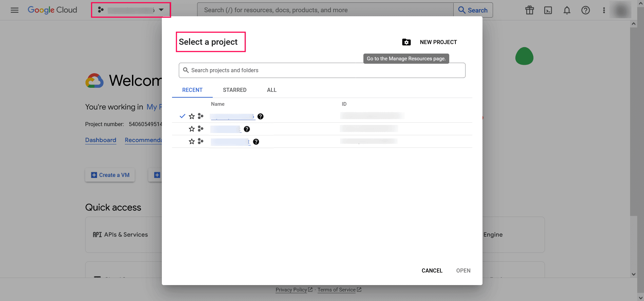Click the ID column header

(x=344, y=104)
